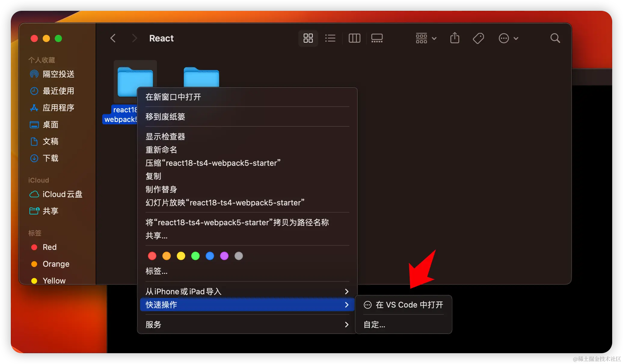
Task: Choose 幻灯片放映 react18-ts4-webpack5-starter
Action: tap(247, 202)
